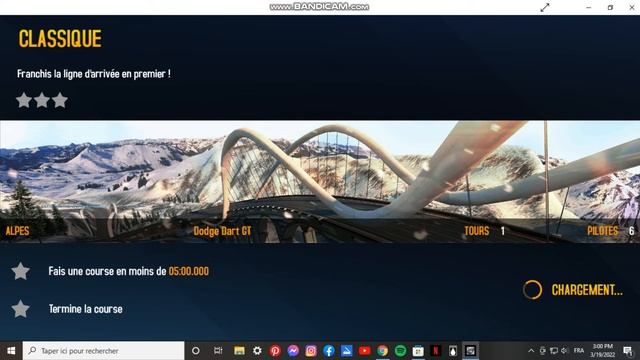Click the CHARGEMENT... loading text

(x=587, y=290)
